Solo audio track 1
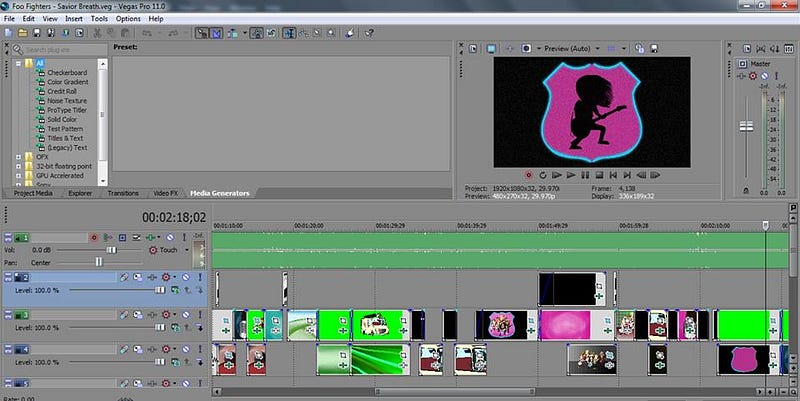This screenshot has height=401, width=800. 184,238
